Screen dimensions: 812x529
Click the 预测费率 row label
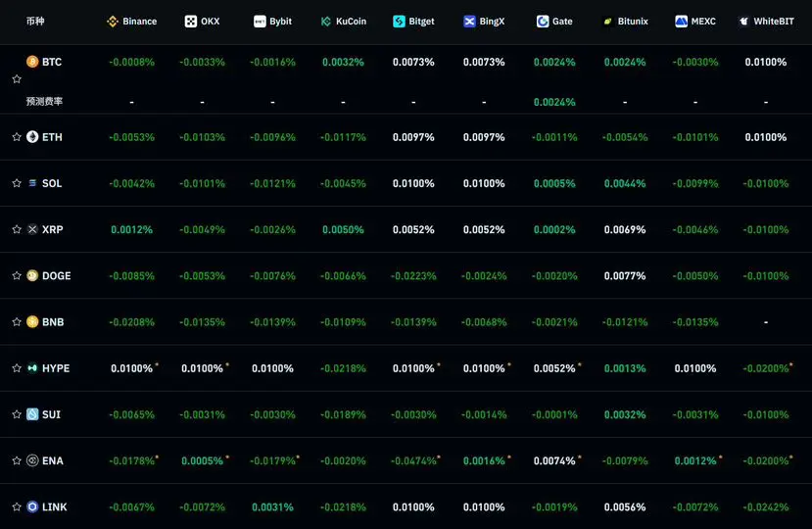click(44, 101)
